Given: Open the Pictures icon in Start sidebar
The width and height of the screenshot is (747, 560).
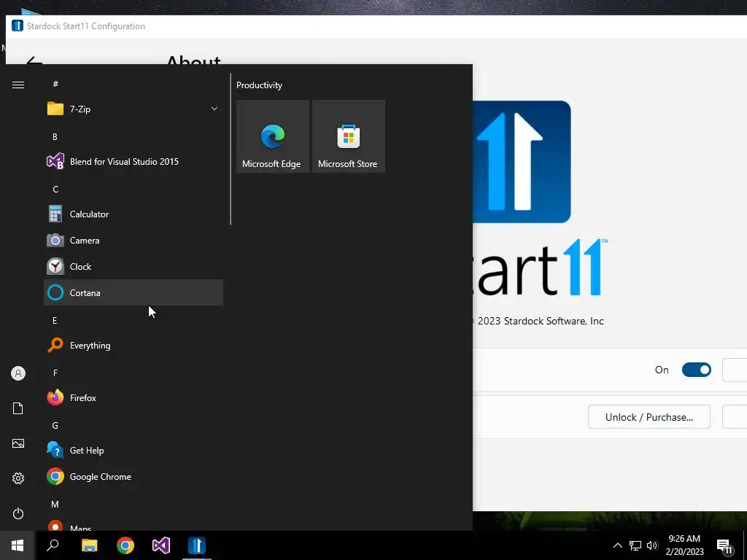Looking at the screenshot, I should point(18,443).
